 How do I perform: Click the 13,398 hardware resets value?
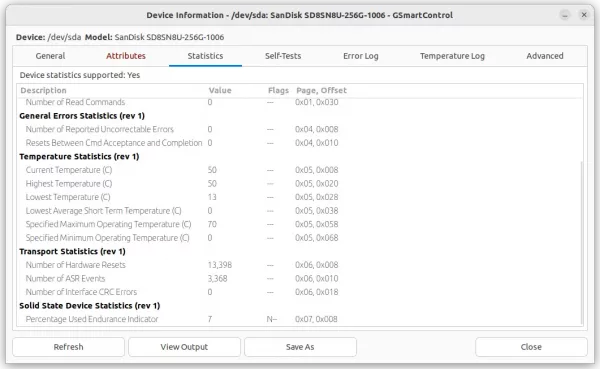point(220,265)
